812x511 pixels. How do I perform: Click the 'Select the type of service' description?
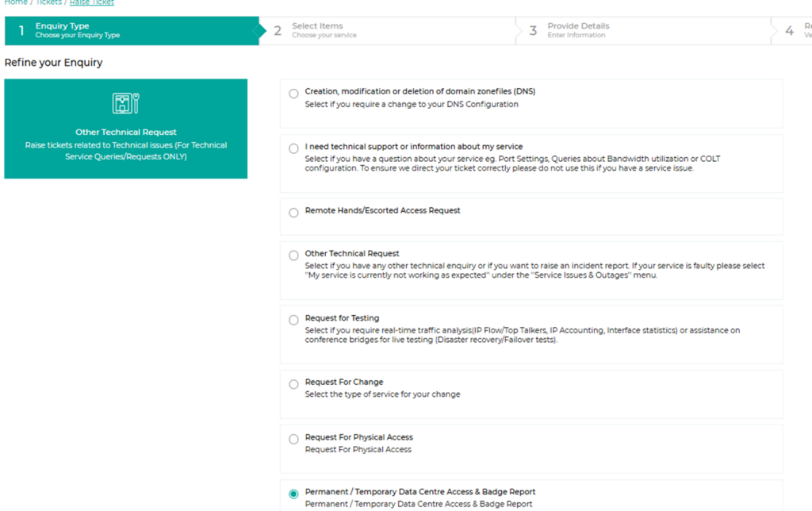382,394
